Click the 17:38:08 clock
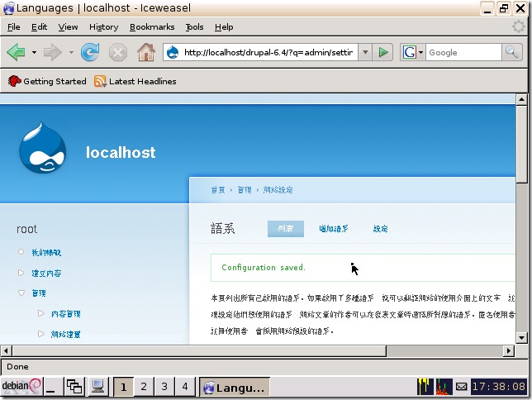This screenshot has width=532, height=400. [x=499, y=387]
